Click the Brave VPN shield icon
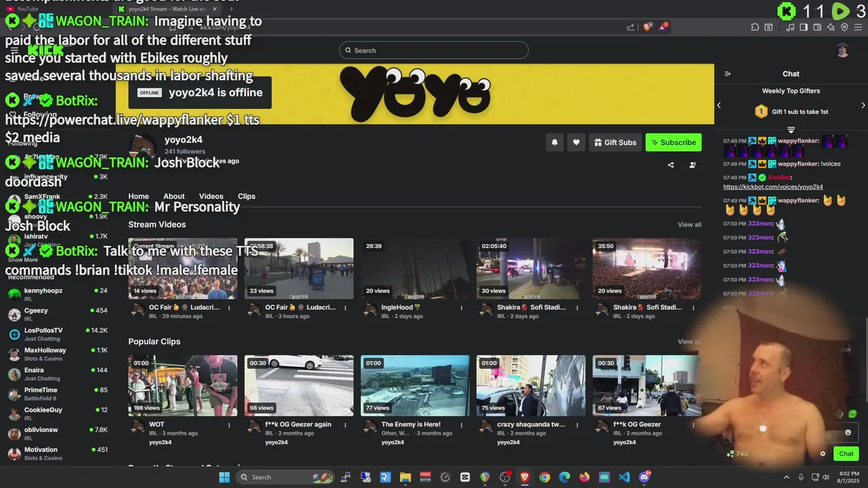Image resolution: width=868 pixels, height=488 pixels. tap(844, 27)
